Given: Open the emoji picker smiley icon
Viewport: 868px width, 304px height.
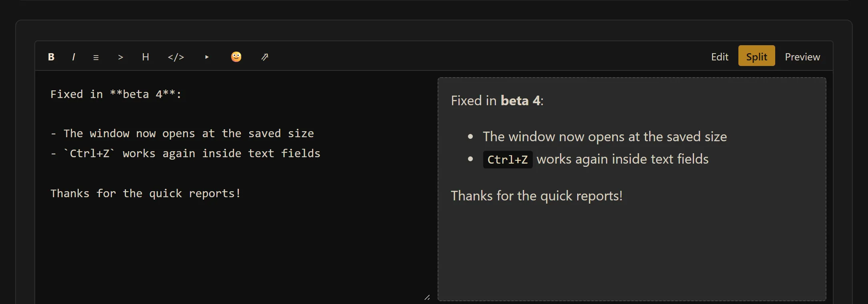Looking at the screenshot, I should [x=236, y=57].
